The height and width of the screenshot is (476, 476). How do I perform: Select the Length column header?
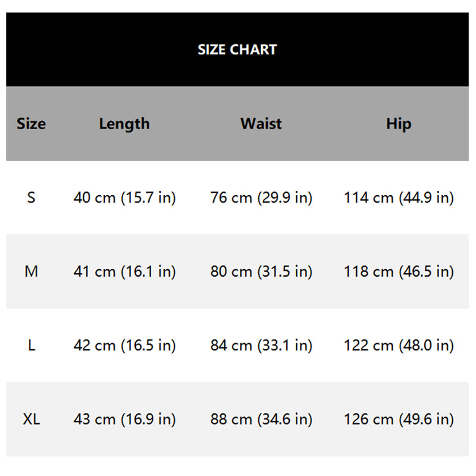[x=124, y=124]
